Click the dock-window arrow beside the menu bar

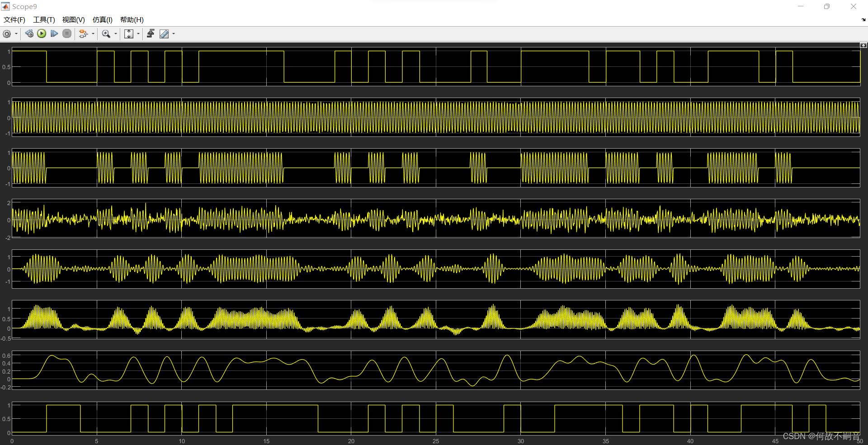[x=863, y=20]
